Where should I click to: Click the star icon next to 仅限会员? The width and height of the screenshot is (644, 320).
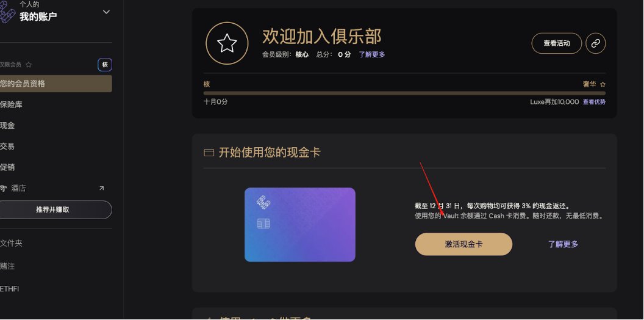pyautogui.click(x=29, y=65)
